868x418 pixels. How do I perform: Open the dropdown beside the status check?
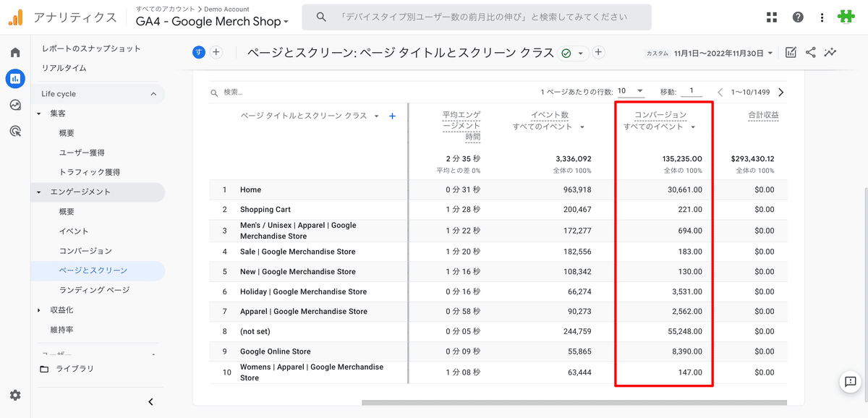tap(580, 53)
